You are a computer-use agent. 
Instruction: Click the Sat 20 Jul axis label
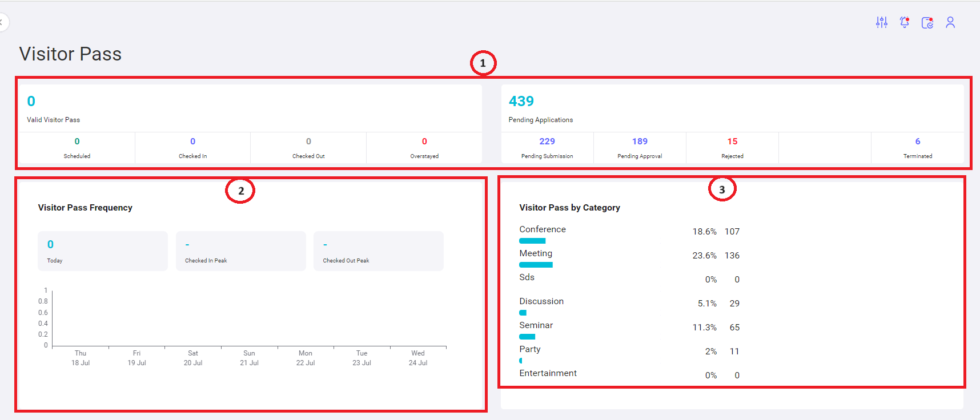(193, 358)
